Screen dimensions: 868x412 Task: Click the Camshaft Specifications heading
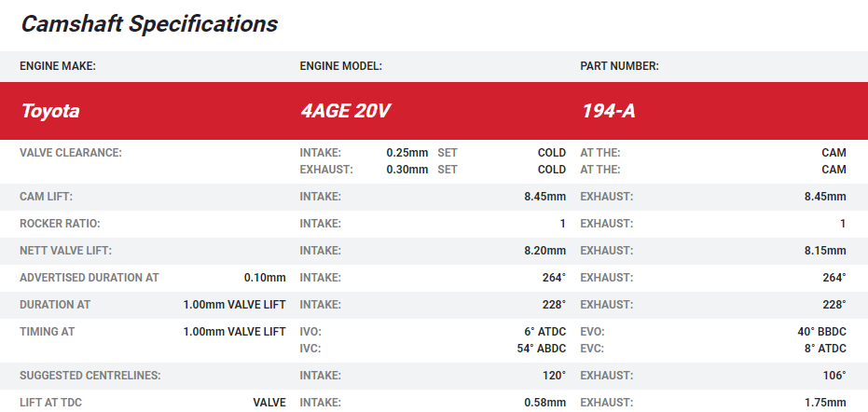tap(149, 24)
